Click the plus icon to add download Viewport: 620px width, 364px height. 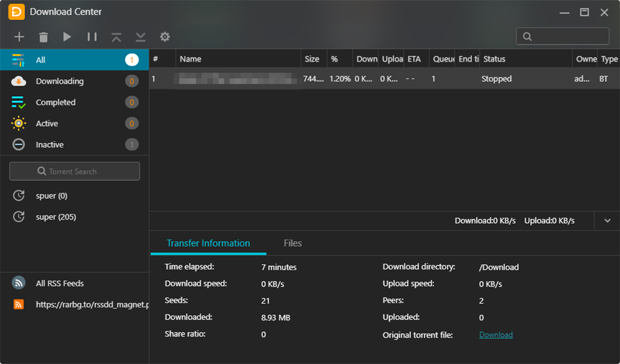(19, 37)
